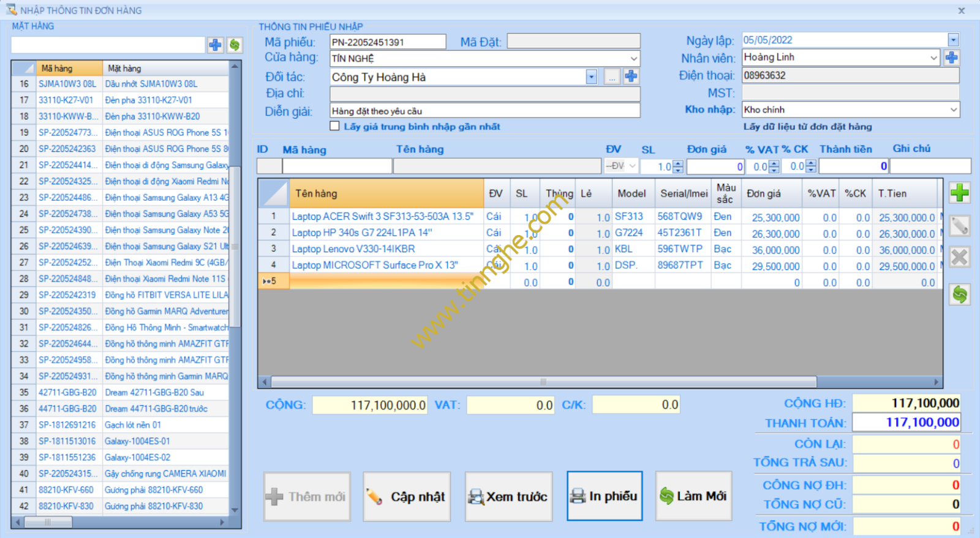980x538 pixels.
Task: Add new employee via plus icon
Action: [x=952, y=58]
